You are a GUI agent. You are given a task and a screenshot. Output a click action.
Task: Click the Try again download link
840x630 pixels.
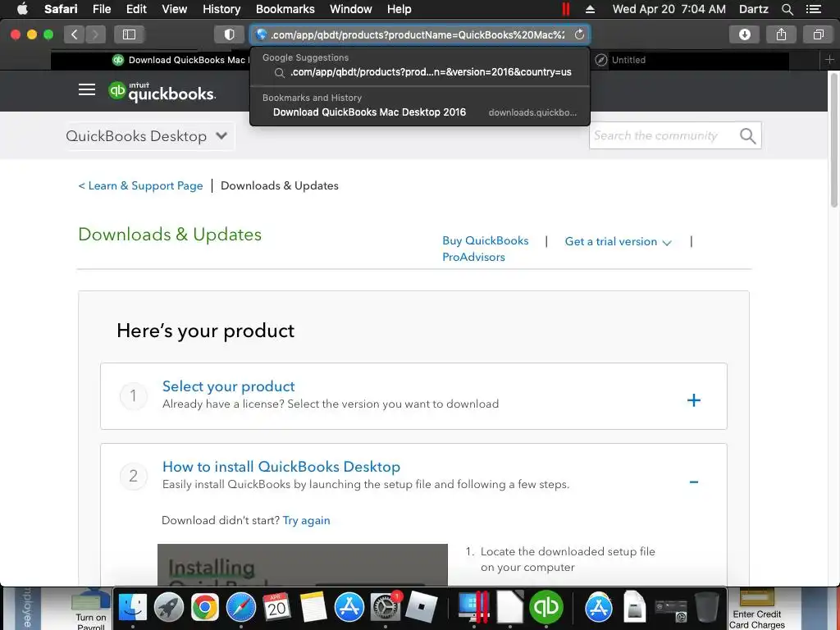307,521
